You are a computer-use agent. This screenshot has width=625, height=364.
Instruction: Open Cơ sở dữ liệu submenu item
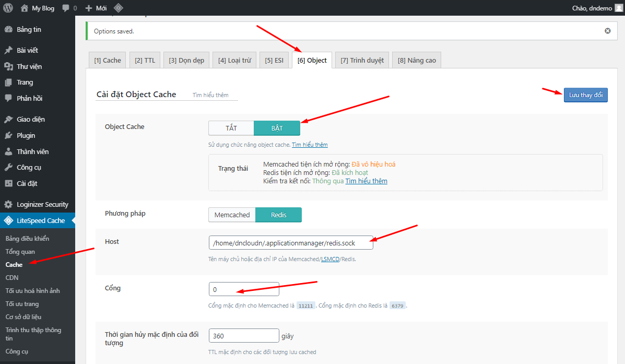[x=23, y=317]
